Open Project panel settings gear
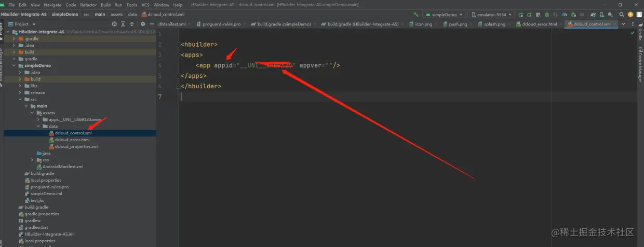Image resolution: width=644 pixels, height=247 pixels. [143, 24]
